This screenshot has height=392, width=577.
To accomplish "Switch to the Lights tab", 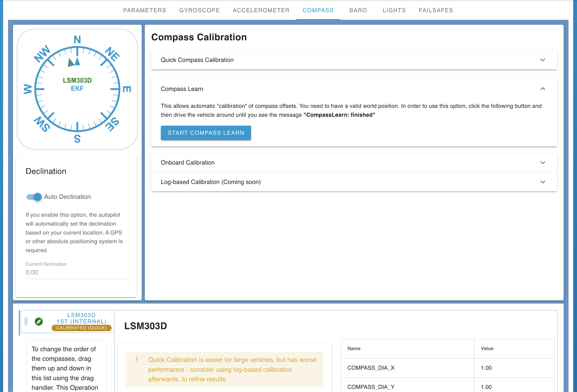I will pyautogui.click(x=394, y=10).
